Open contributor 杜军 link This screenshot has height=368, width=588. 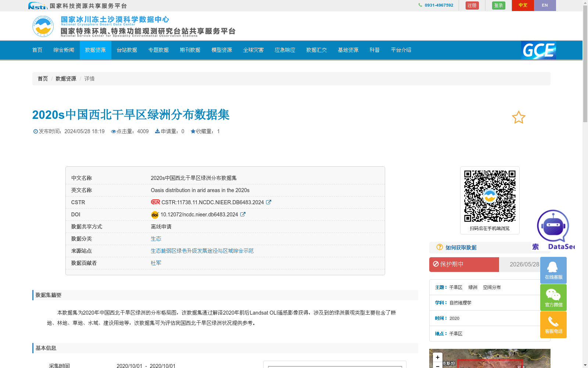(156, 263)
